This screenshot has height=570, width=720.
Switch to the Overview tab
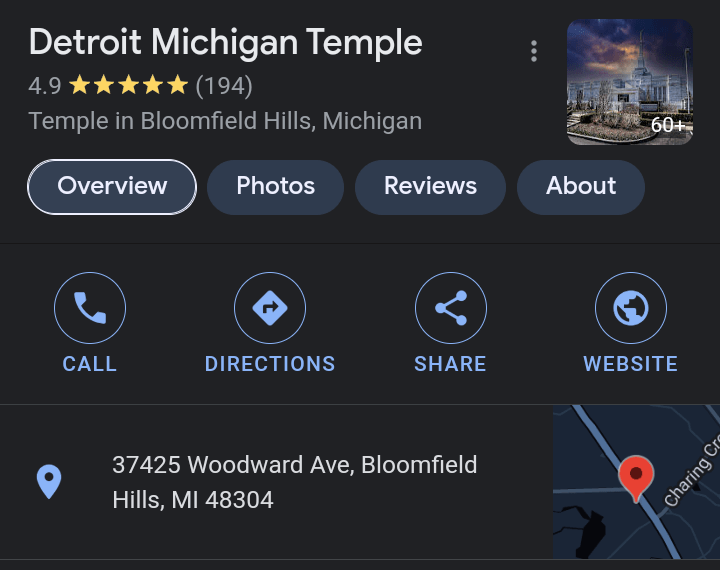click(x=112, y=186)
